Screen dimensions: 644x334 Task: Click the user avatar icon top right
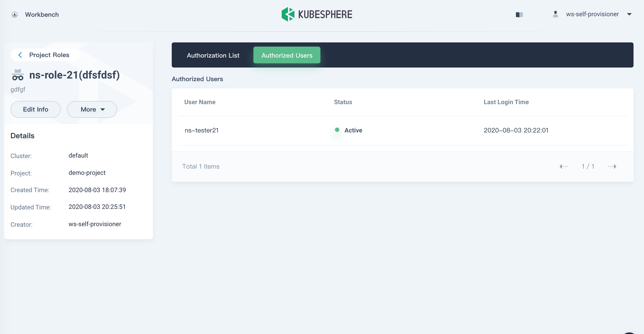555,14
